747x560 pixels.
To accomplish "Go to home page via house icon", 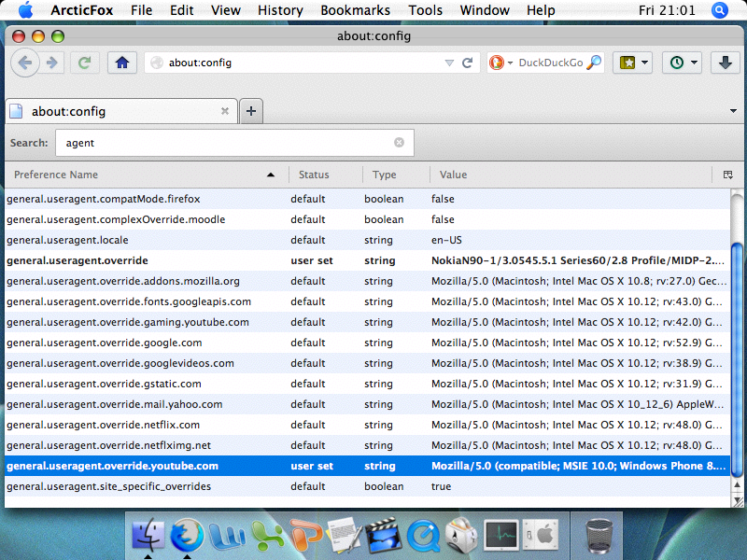I will click(x=122, y=63).
